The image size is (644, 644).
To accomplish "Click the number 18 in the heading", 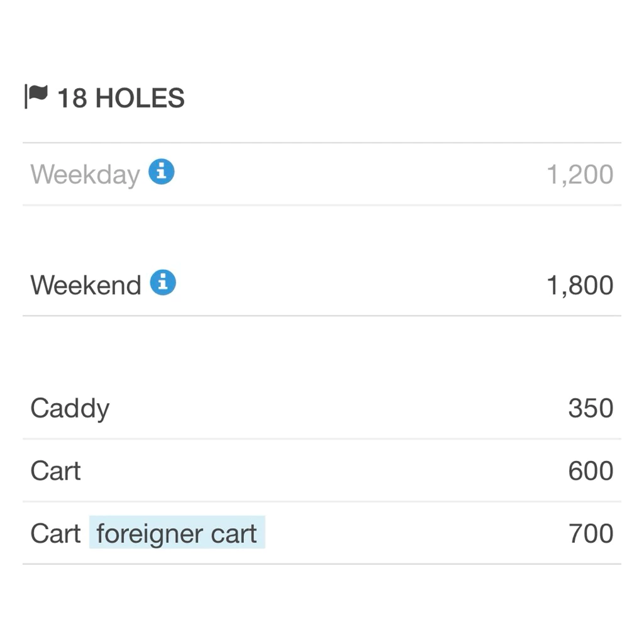I will pyautogui.click(x=72, y=98).
